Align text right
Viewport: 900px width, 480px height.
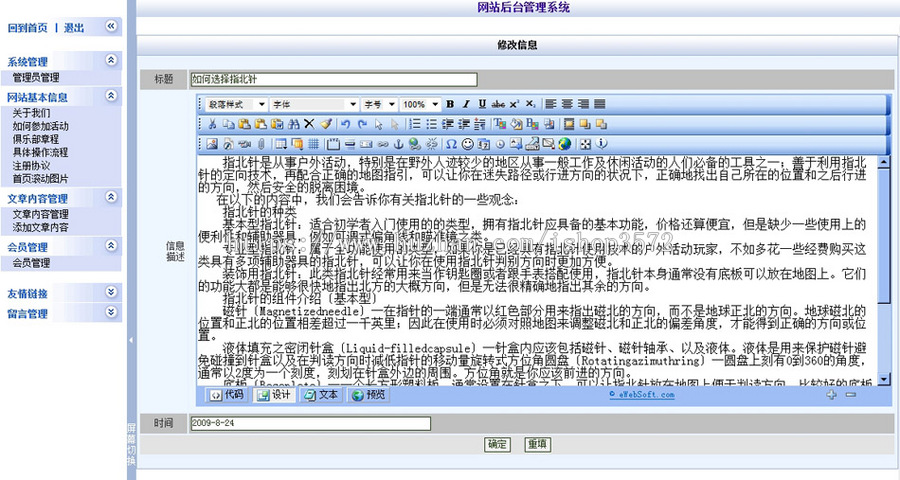[x=583, y=104]
